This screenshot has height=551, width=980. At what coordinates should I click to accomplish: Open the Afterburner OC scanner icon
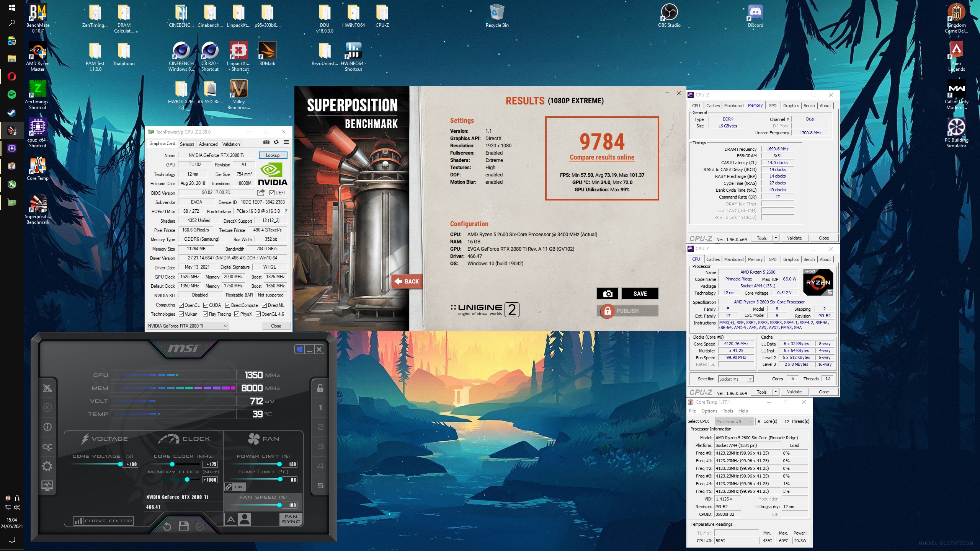tap(47, 447)
